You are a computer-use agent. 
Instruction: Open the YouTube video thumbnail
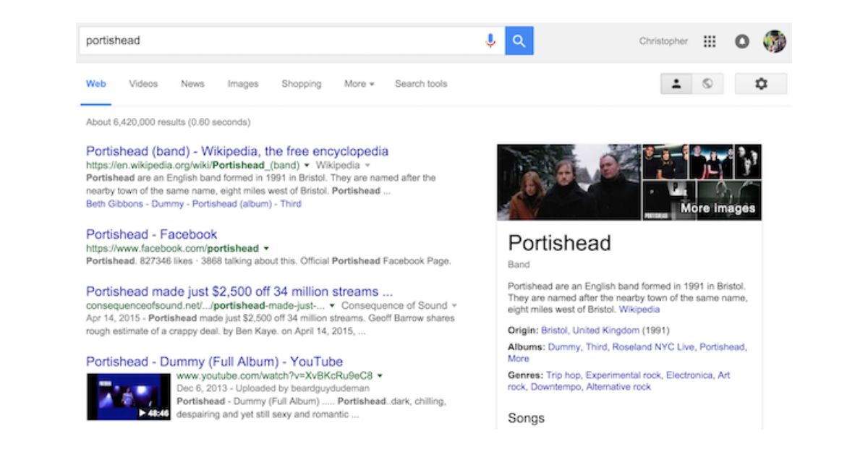click(x=129, y=396)
